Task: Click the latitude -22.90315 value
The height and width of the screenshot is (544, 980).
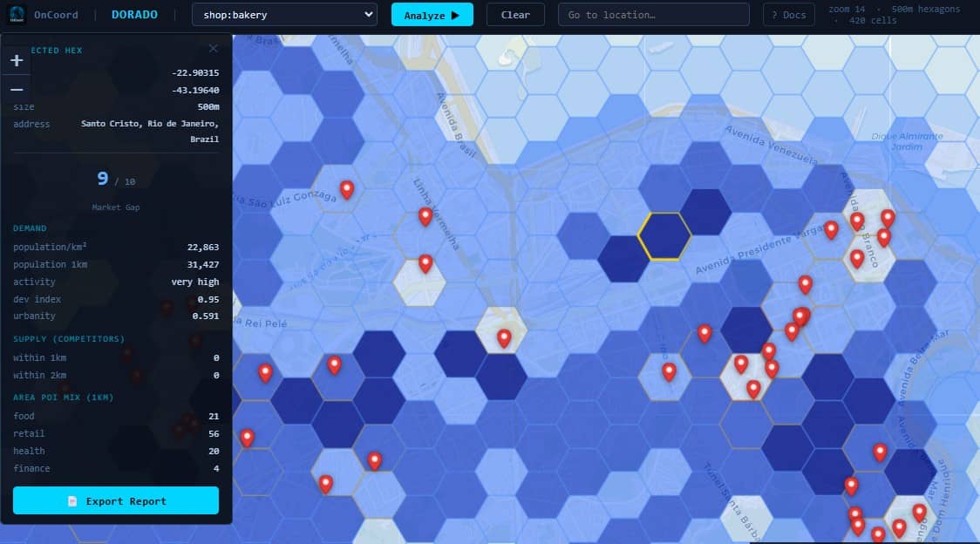Action: [x=195, y=73]
